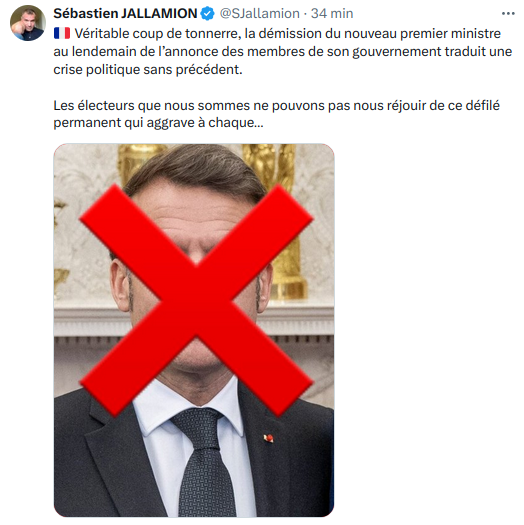The image size is (524, 525).
Task: Open the @SJallamion handle link
Action: (259, 14)
